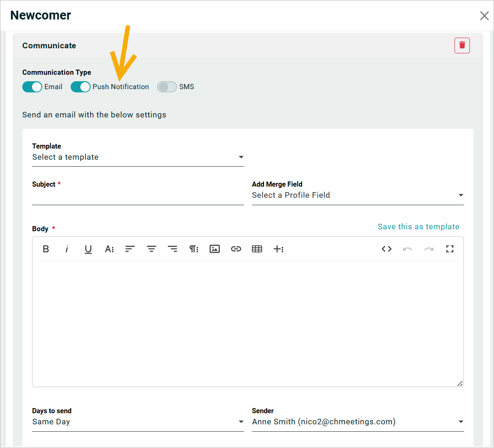
Task: Open the Add Merge Field dropdown
Action: tap(357, 195)
